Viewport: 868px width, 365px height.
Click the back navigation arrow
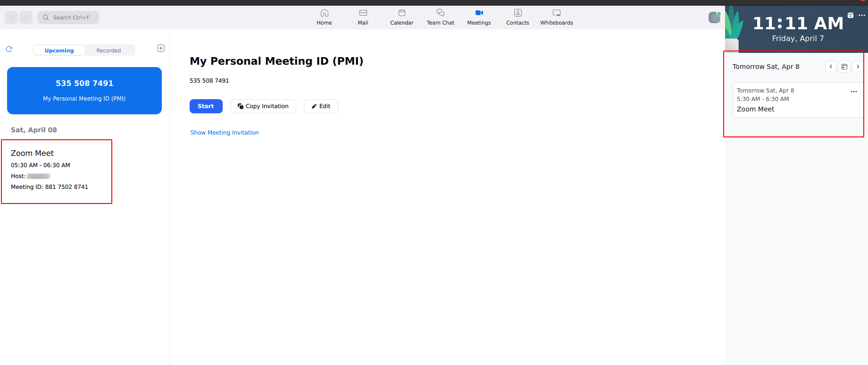point(11,17)
